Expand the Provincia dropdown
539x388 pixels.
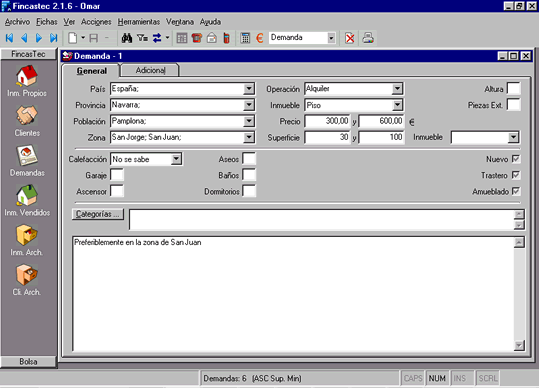coord(249,105)
